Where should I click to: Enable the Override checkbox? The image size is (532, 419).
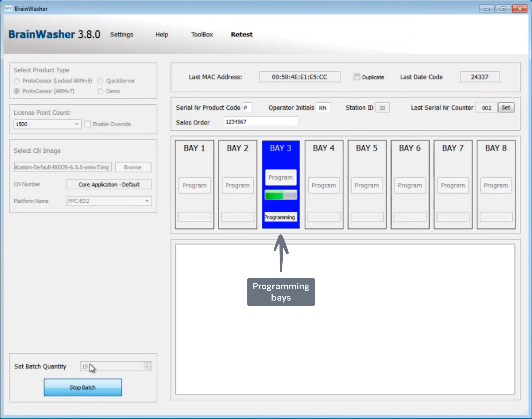coord(88,124)
